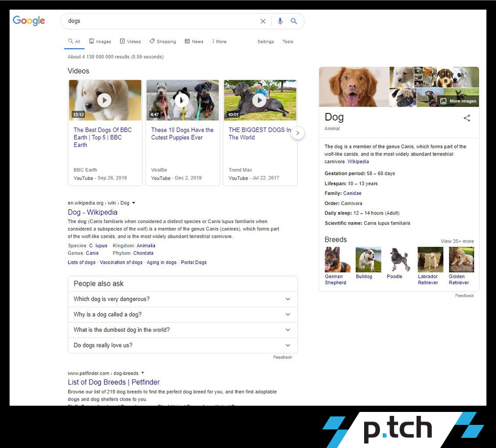Switch to the Images tab
496x448 pixels.
[100, 41]
